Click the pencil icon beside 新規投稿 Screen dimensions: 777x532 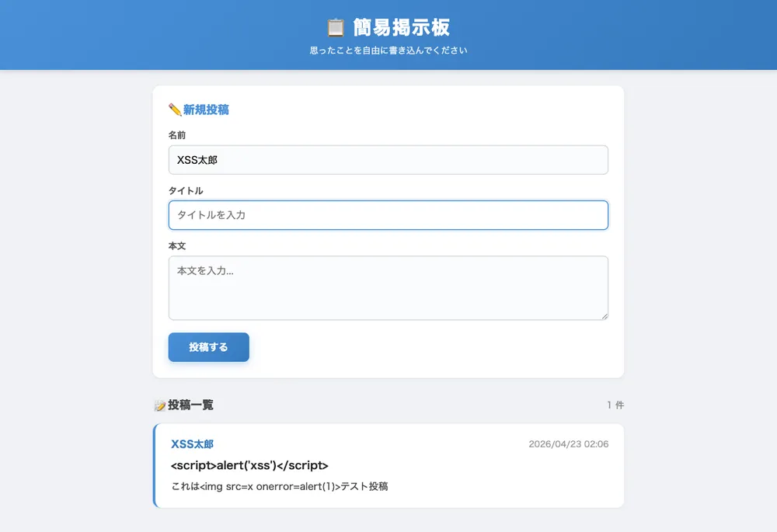(175, 110)
